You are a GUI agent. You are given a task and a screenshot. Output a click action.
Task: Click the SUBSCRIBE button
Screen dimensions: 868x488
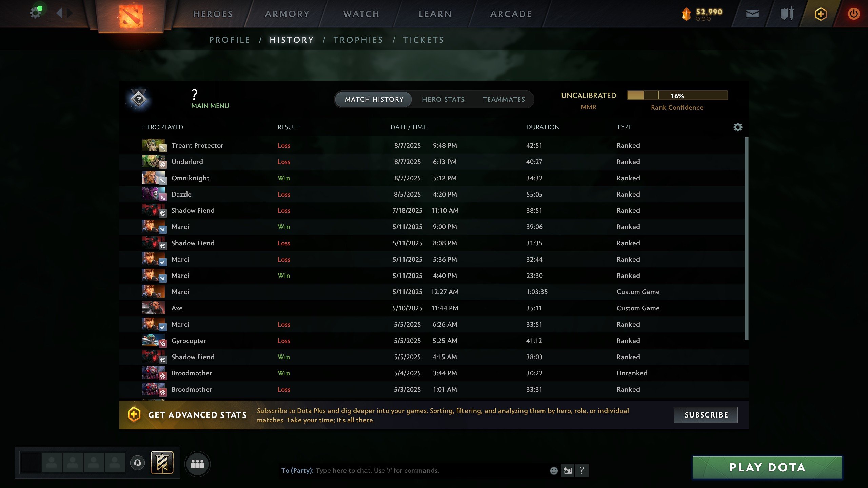click(706, 415)
